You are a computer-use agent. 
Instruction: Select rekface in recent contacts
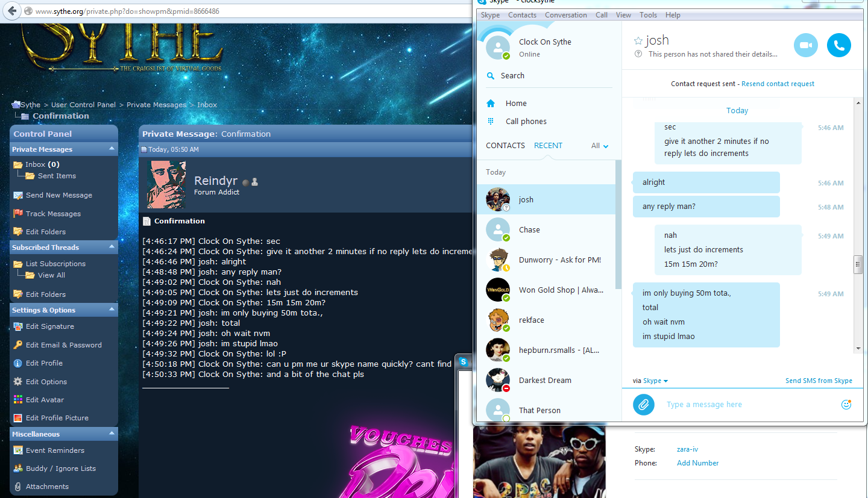pyautogui.click(x=546, y=320)
